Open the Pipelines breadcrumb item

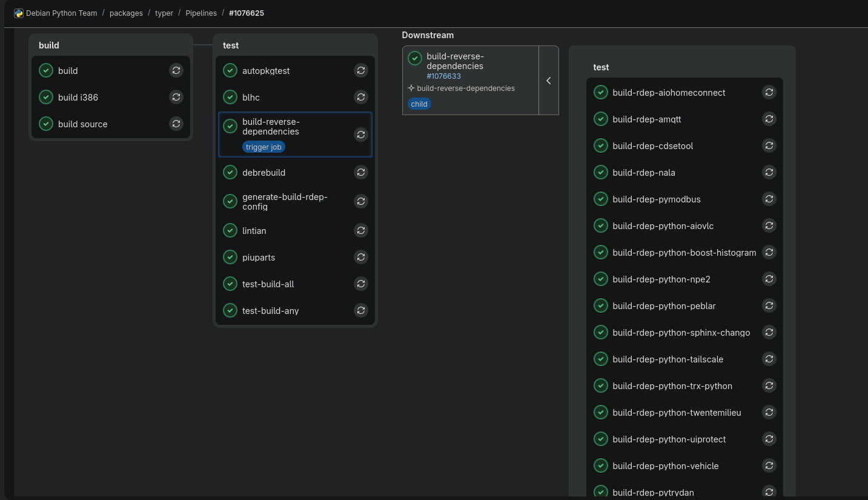point(201,13)
